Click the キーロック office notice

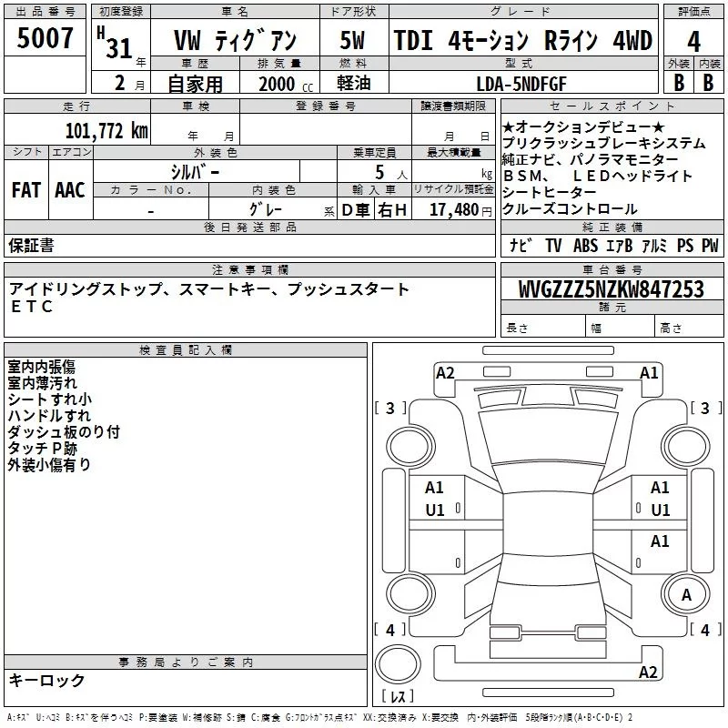[x=46, y=680]
